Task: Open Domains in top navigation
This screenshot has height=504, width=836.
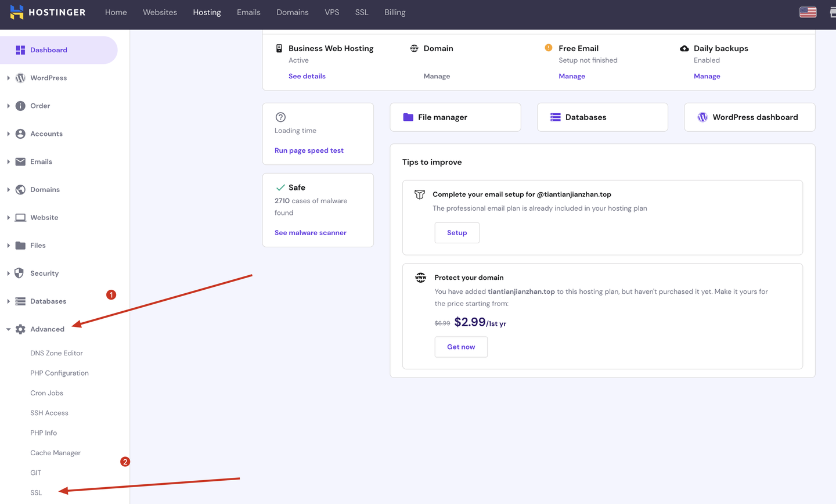Action: (x=293, y=12)
